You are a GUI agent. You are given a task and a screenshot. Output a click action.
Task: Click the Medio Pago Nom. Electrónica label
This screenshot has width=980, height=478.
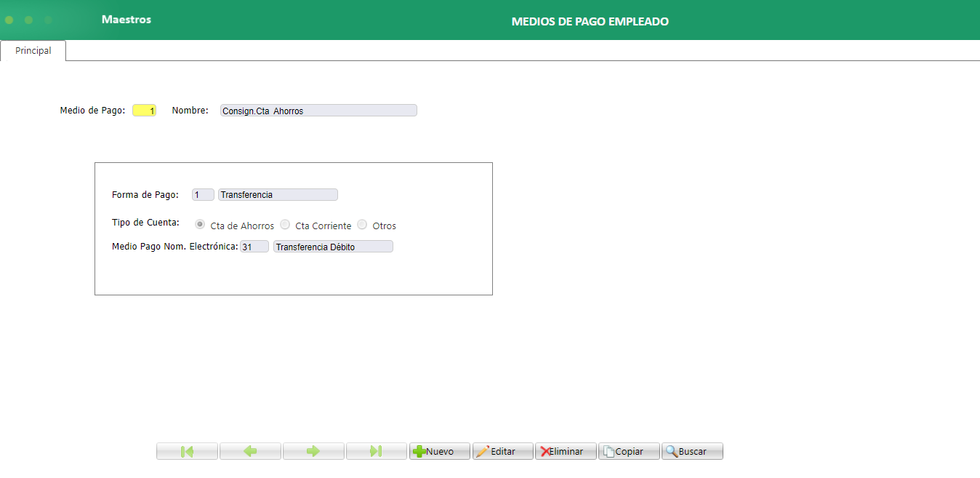[x=175, y=247]
